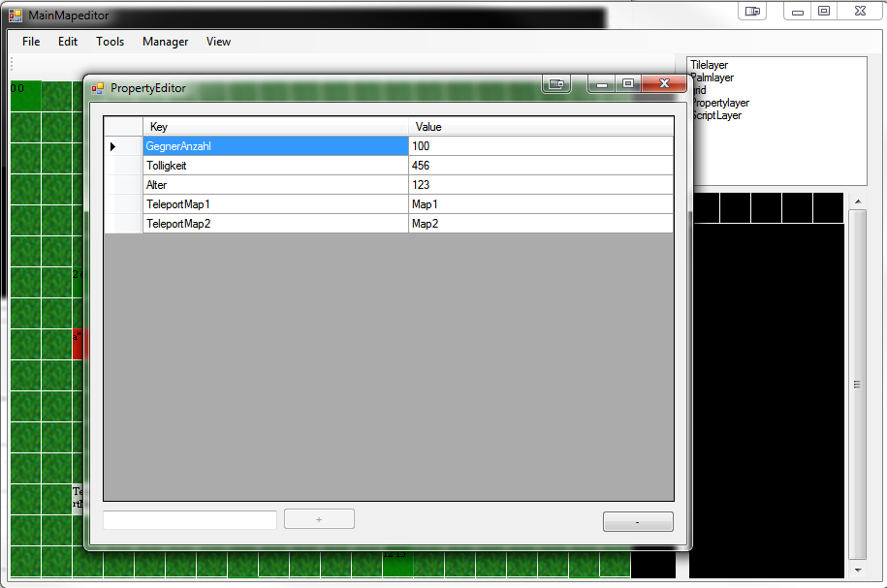The width and height of the screenshot is (887, 588).
Task: Focus the new property text field
Action: click(x=190, y=520)
